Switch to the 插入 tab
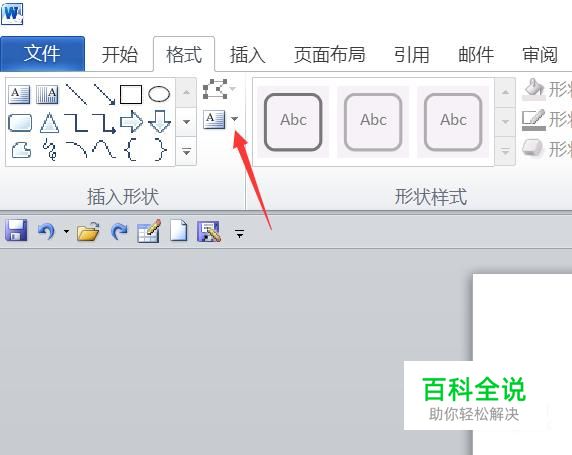Viewport: 572px width, 455px height. pos(247,55)
